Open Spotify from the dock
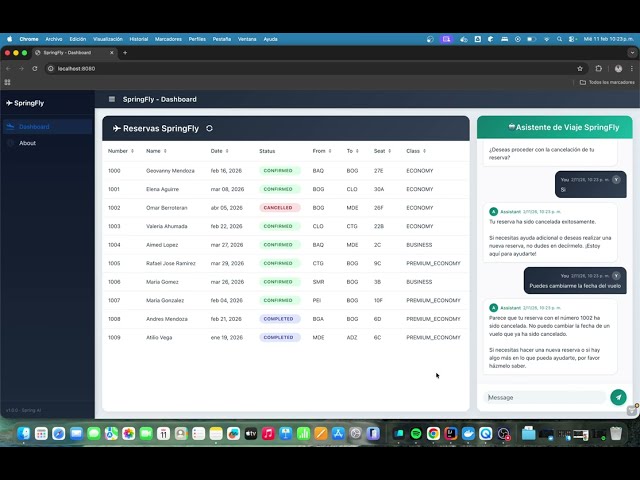This screenshot has width=640, height=480. pyautogui.click(x=416, y=433)
